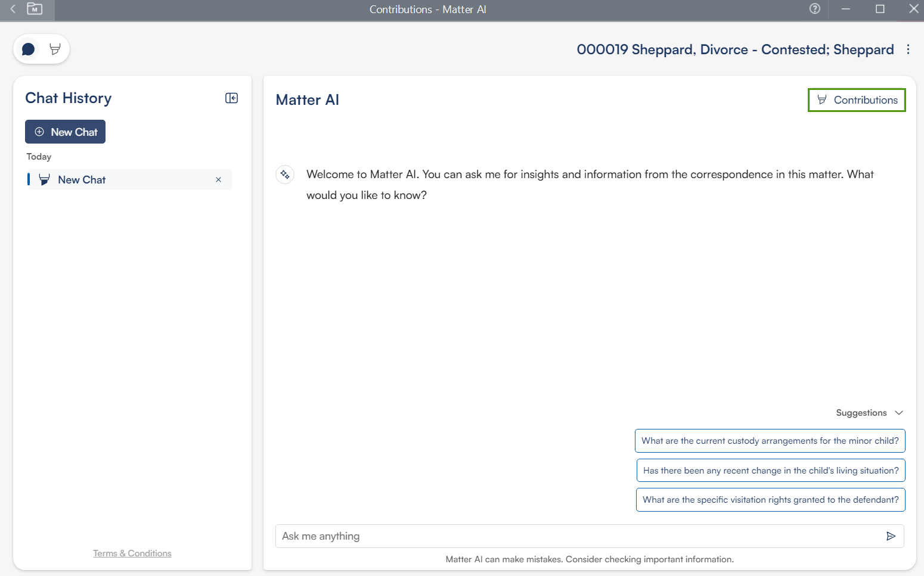
Task: Maximize the Matter AI window
Action: pyautogui.click(x=879, y=9)
